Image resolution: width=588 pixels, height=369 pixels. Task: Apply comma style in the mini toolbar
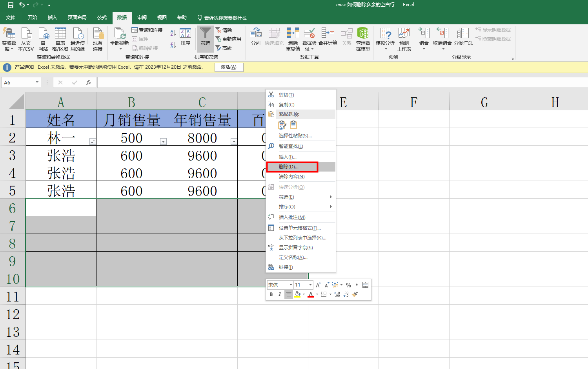pos(357,285)
